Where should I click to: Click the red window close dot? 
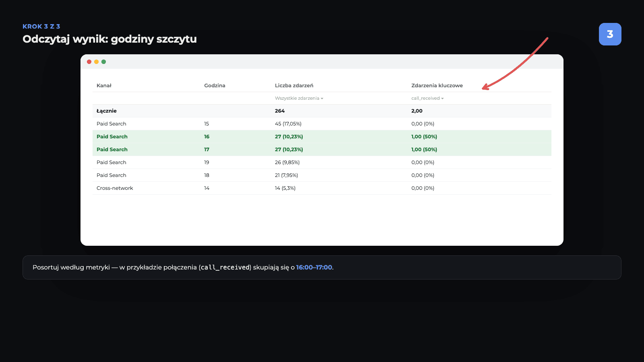click(x=89, y=62)
